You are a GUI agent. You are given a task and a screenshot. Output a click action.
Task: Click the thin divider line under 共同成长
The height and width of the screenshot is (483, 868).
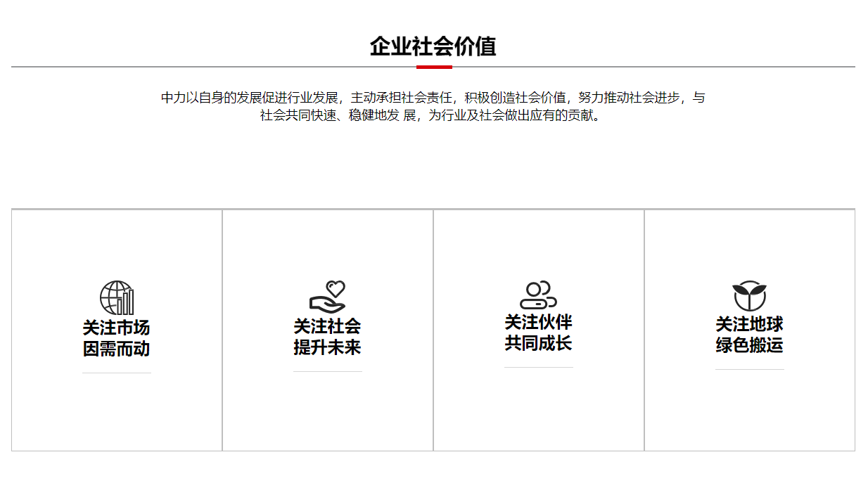click(539, 367)
